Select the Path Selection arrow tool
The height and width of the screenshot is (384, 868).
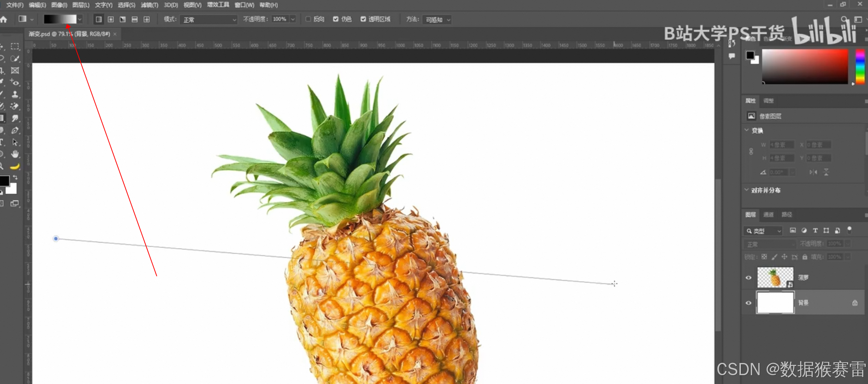[x=15, y=142]
